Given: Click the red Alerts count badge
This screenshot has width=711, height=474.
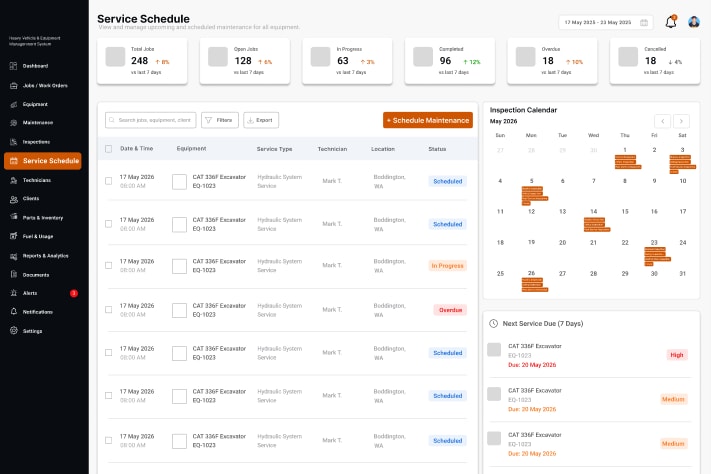Looking at the screenshot, I should pyautogui.click(x=73, y=293).
